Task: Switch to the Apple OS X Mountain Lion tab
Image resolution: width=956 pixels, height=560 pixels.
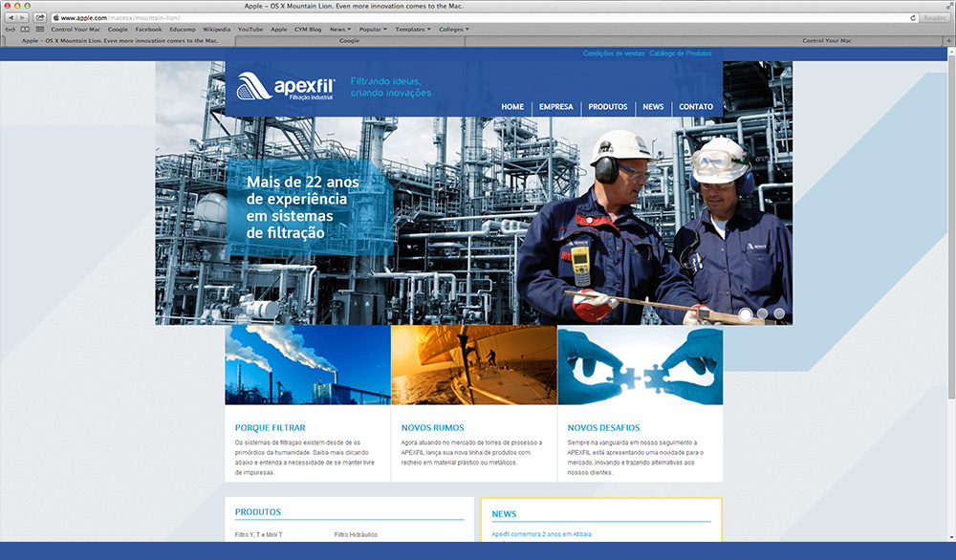Action: click(x=119, y=41)
